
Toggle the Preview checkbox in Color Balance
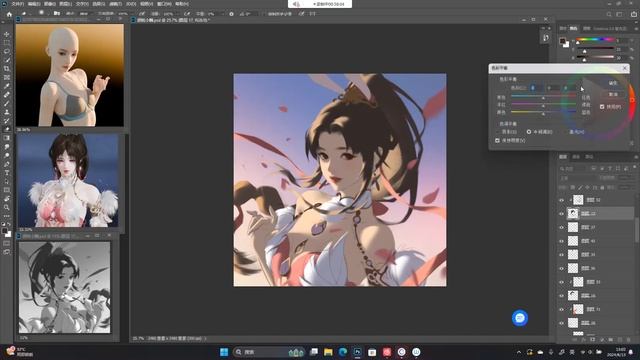pyautogui.click(x=602, y=107)
